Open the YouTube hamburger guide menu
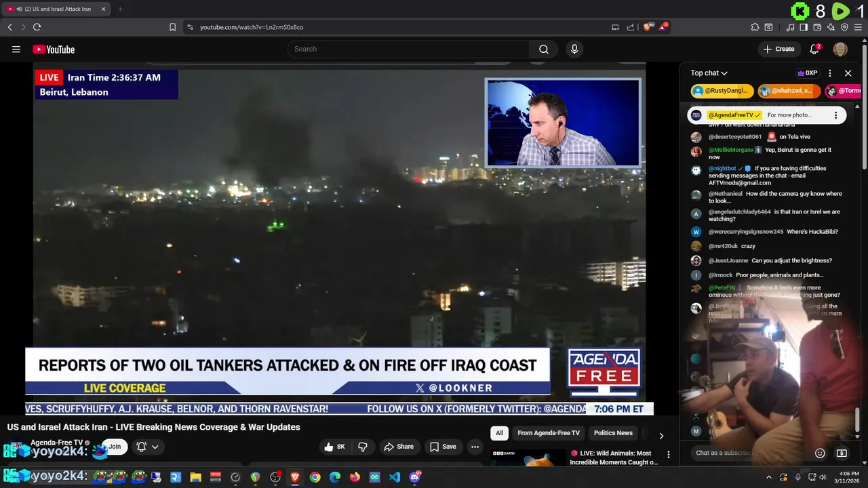 pyautogui.click(x=16, y=49)
